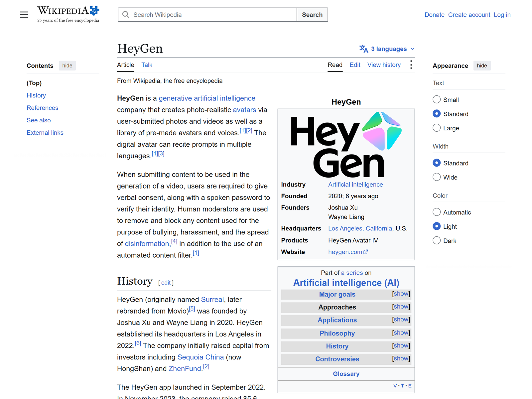Switch to the Talk tab
The height and width of the screenshot is (399, 532).
point(147,65)
